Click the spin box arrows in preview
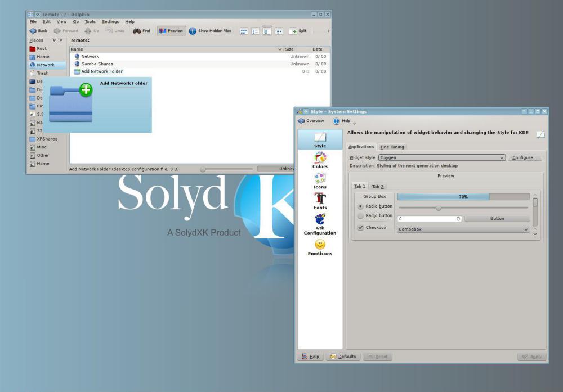Viewport: 563px width, 392px height. pyautogui.click(x=458, y=218)
